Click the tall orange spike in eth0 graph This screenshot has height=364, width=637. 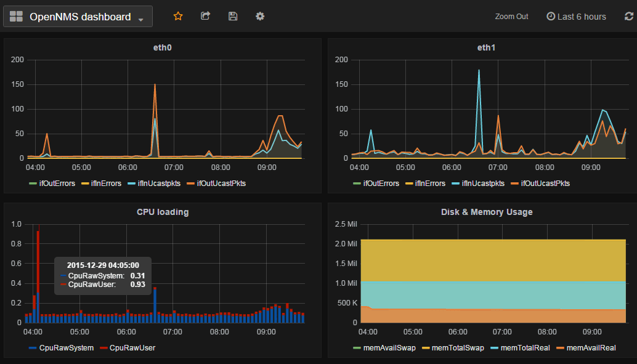[155, 86]
